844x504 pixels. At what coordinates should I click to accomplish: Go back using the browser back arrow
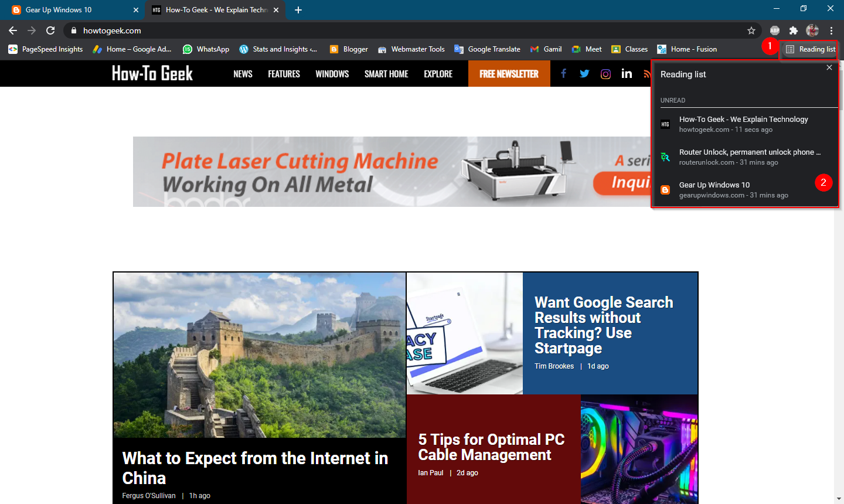tap(13, 30)
